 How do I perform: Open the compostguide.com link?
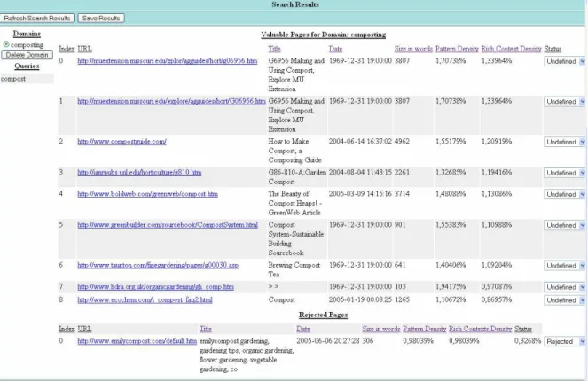[122, 141]
